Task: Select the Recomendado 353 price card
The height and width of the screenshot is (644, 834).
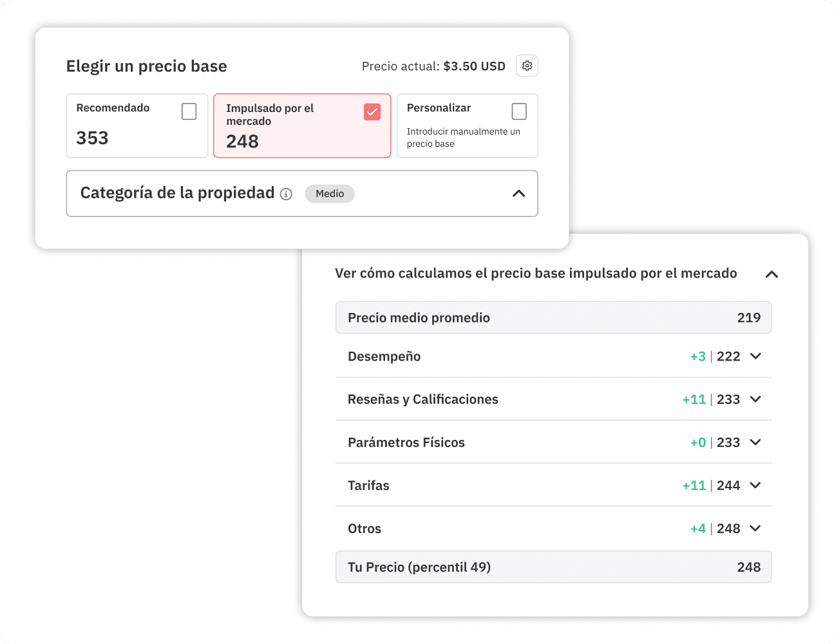Action: click(122, 132)
